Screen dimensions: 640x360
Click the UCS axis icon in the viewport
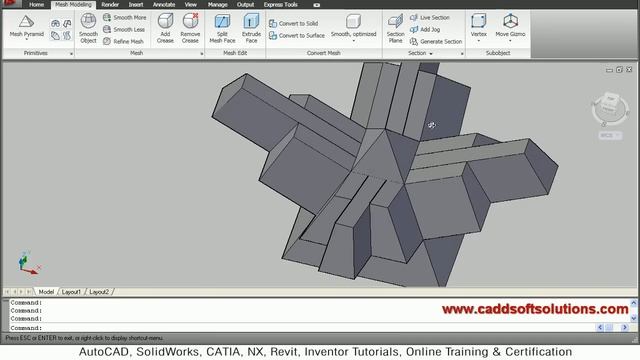29,263
